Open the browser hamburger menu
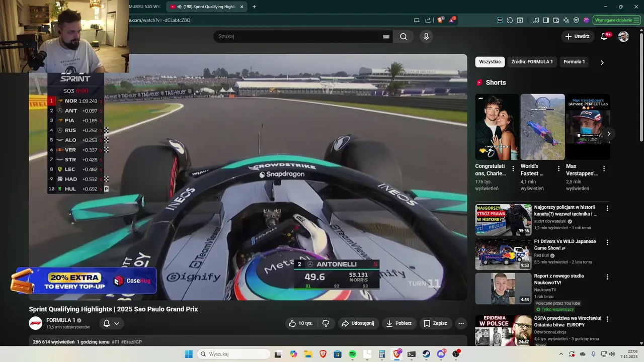 click(x=636, y=20)
